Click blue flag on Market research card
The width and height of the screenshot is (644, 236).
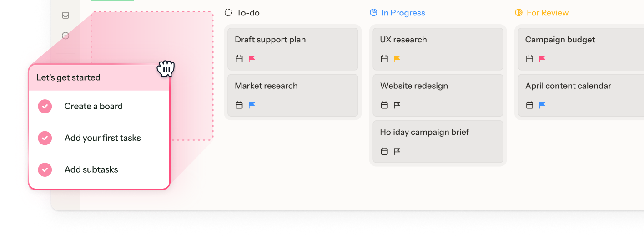[x=252, y=105]
